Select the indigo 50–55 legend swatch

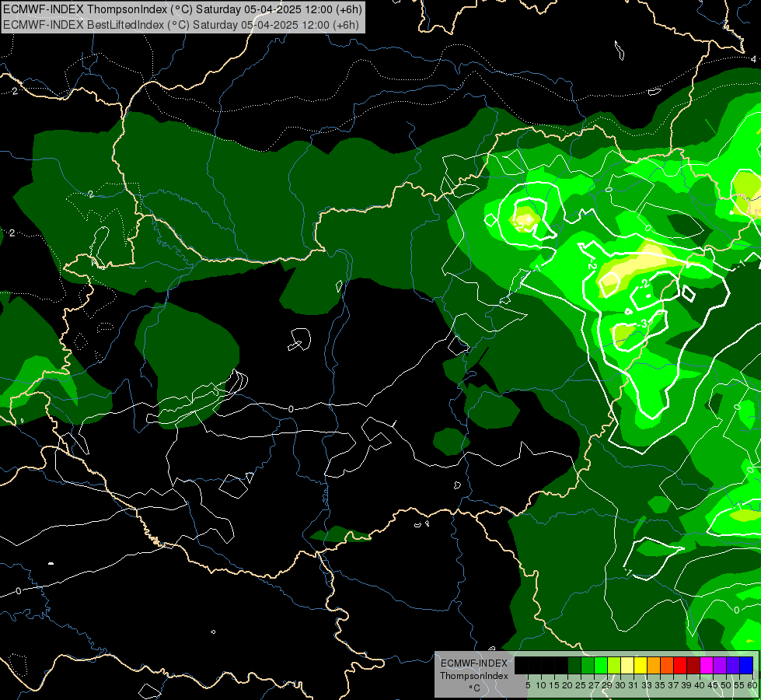[733, 665]
